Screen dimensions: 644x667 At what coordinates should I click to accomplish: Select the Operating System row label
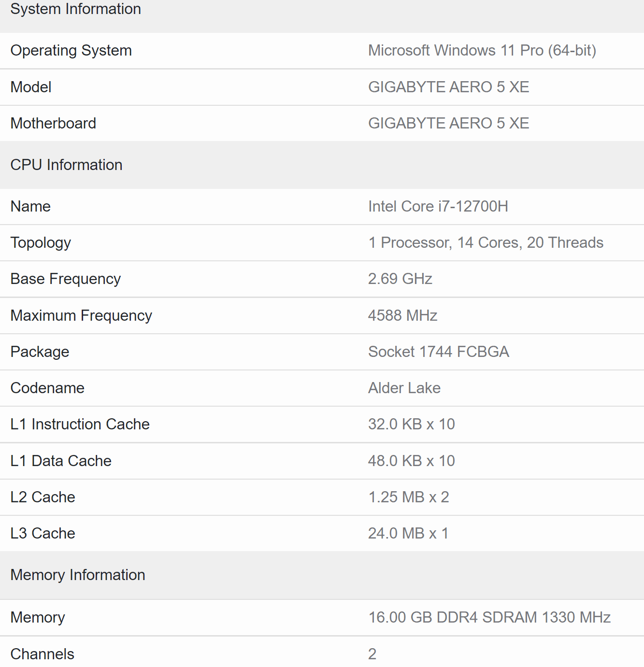coord(71,51)
